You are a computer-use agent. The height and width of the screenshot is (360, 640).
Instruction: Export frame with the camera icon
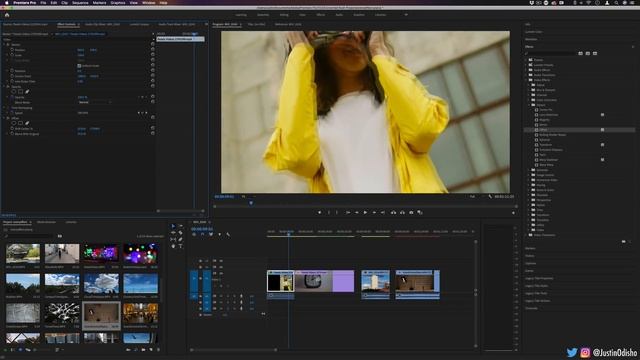[411, 212]
